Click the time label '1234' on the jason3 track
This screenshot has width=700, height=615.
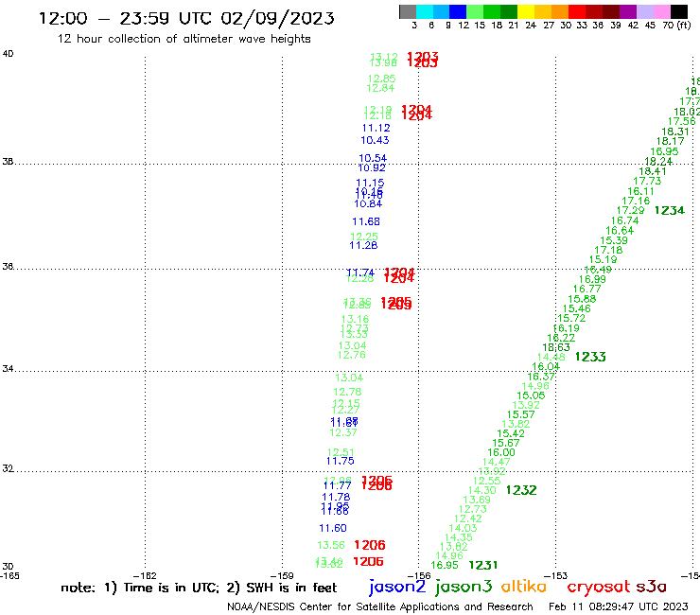pos(669,210)
